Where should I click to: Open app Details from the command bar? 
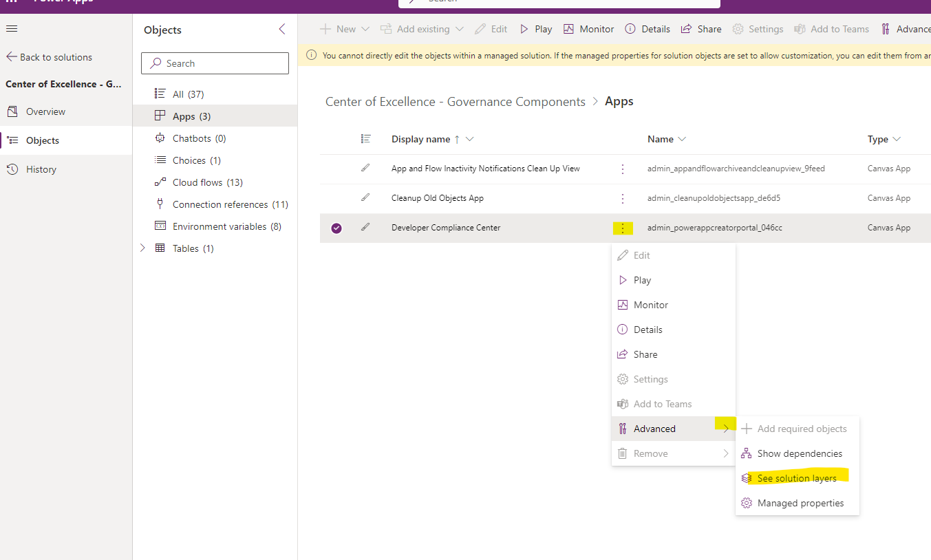pyautogui.click(x=647, y=29)
